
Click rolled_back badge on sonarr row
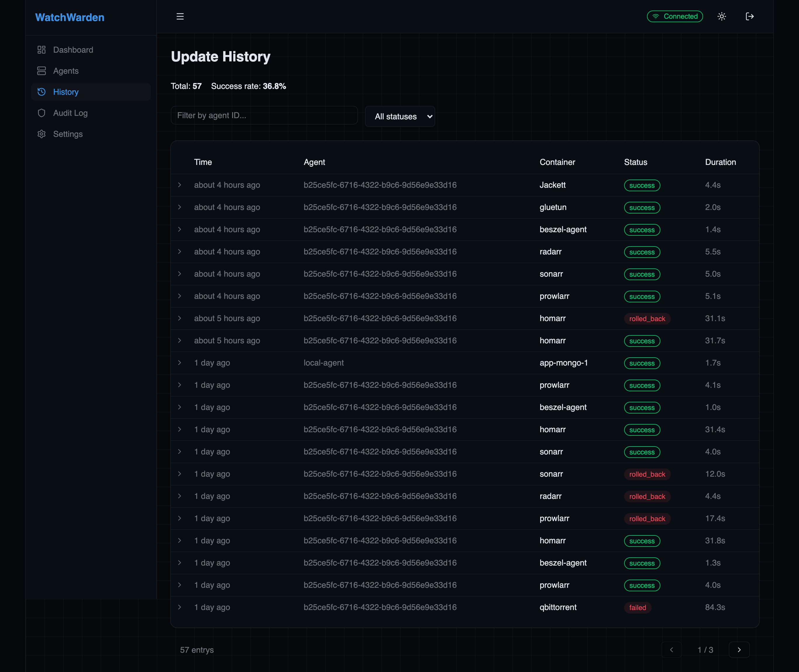coord(647,474)
